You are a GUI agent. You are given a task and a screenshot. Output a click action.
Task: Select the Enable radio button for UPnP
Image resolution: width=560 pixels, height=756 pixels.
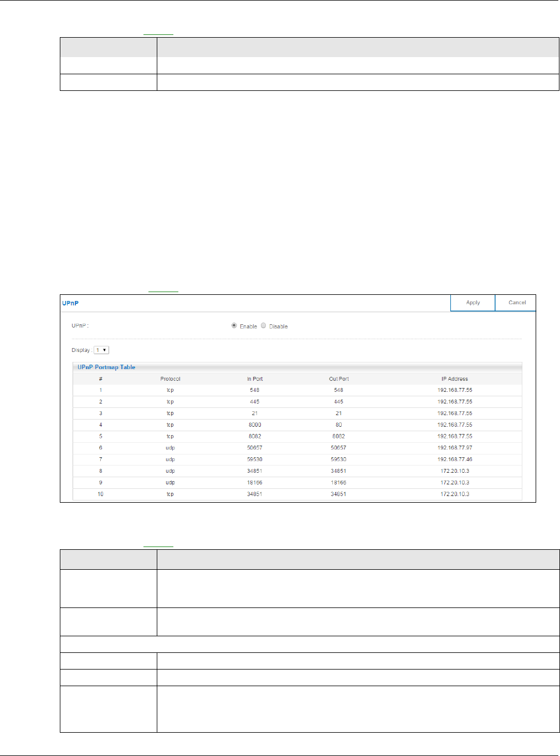234,326
